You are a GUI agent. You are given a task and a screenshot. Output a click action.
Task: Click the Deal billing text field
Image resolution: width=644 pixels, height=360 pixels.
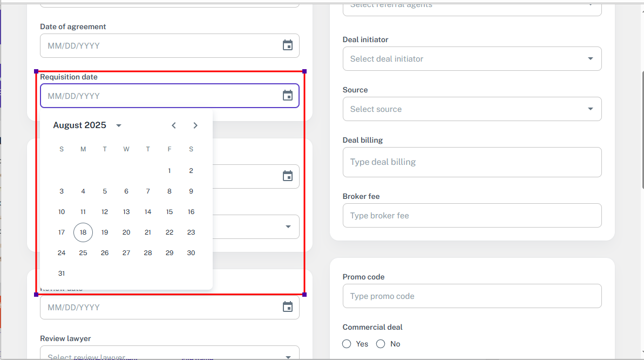(472, 162)
